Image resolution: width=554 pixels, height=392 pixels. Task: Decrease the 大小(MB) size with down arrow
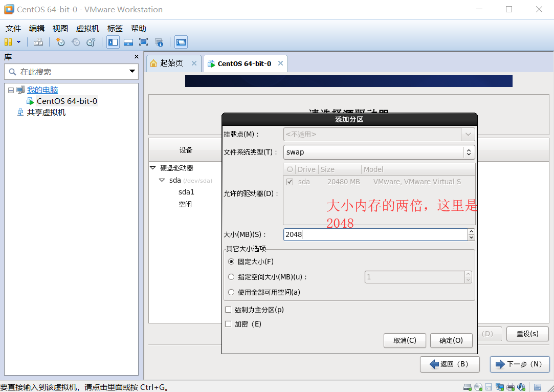[471, 237]
